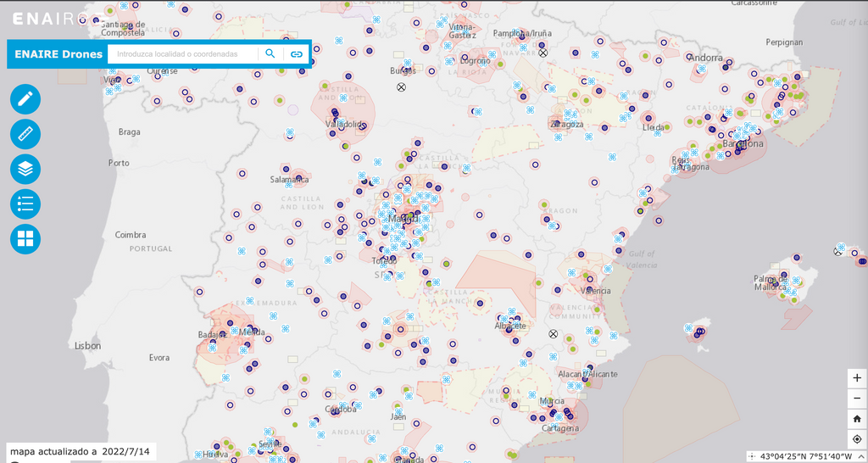Show the legend list panel

coord(25,204)
